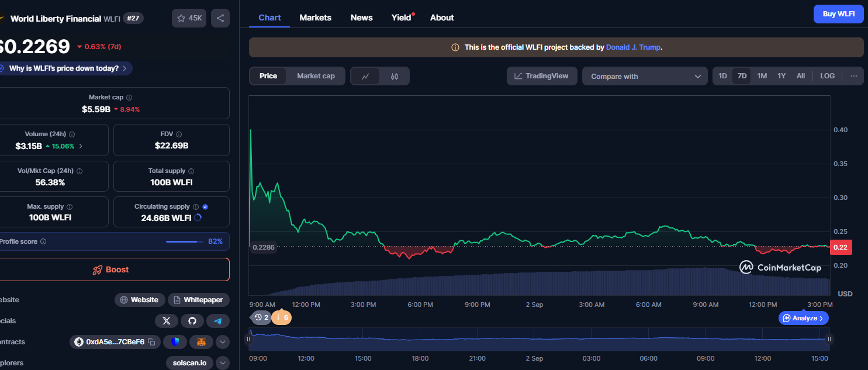The image size is (868, 370).
Task: Open chart history events marker 2
Action: coord(262,317)
